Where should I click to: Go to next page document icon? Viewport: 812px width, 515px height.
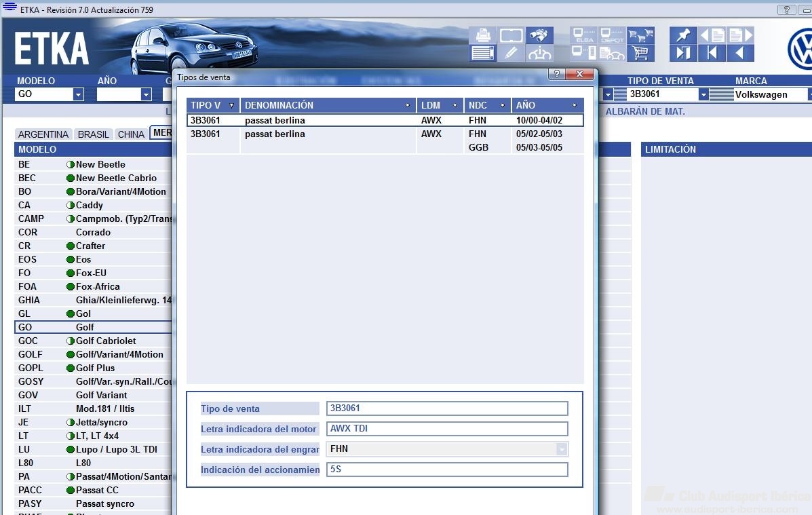[x=740, y=35]
